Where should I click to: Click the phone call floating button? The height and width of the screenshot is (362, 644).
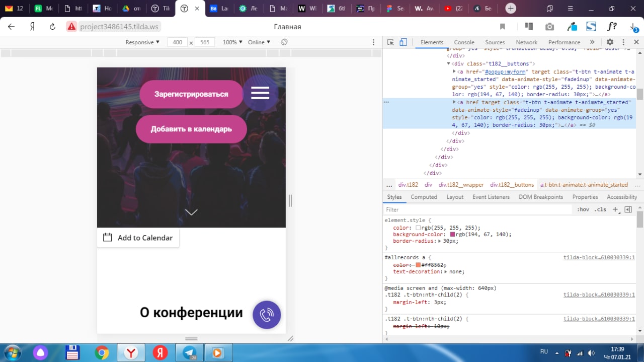tap(267, 315)
